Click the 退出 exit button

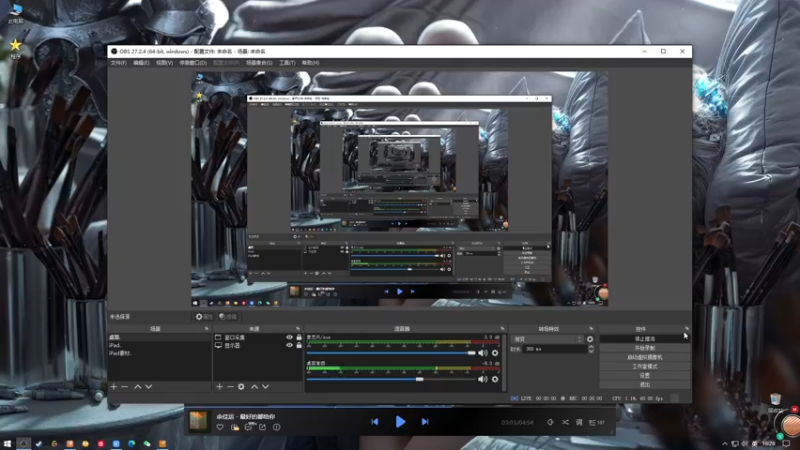tap(645, 385)
